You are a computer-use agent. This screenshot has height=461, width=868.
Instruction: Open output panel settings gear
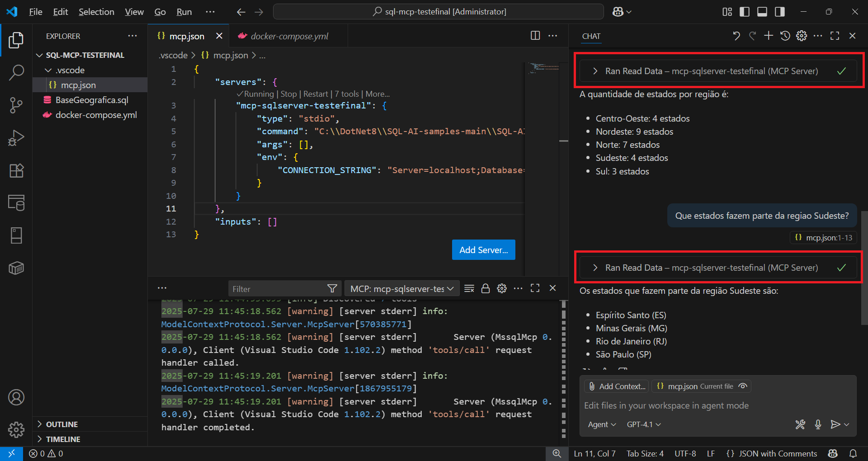coord(502,288)
